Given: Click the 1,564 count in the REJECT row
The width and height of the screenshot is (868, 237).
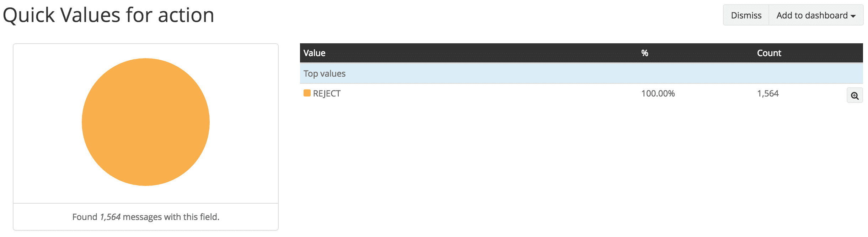Looking at the screenshot, I should (x=768, y=94).
